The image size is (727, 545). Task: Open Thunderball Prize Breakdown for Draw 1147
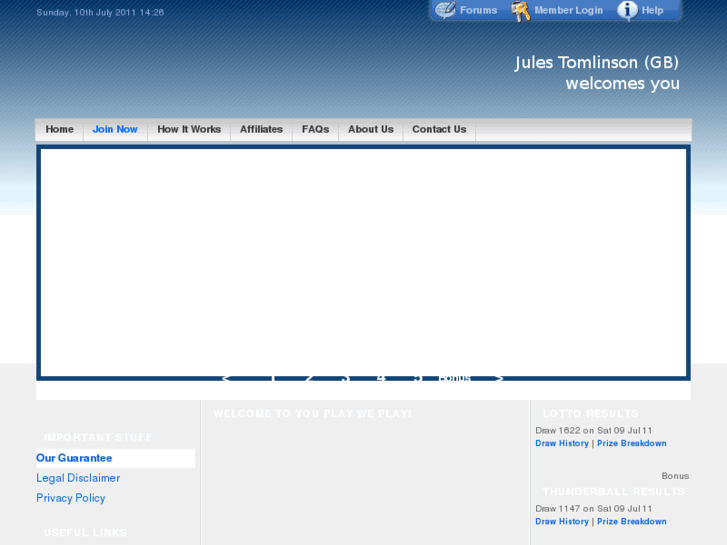(x=631, y=521)
